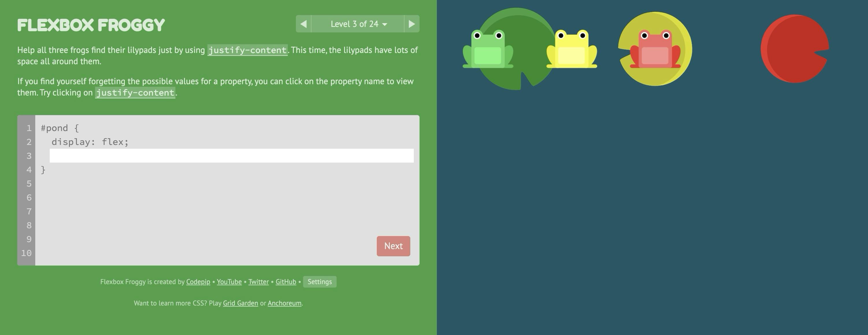This screenshot has height=335, width=868.
Task: Click the Codepip link in footer
Action: pyautogui.click(x=198, y=282)
